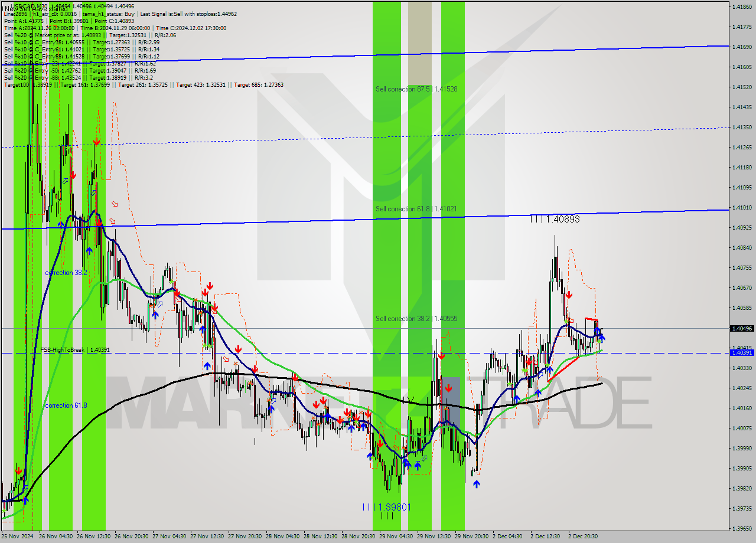
Task: Click the 1.41860 price axis label
Action: click(742, 6)
